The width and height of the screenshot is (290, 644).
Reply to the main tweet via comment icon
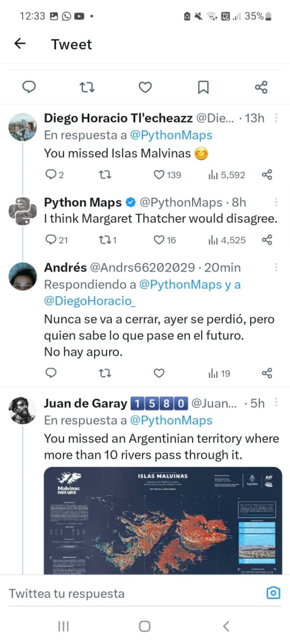coord(29,87)
